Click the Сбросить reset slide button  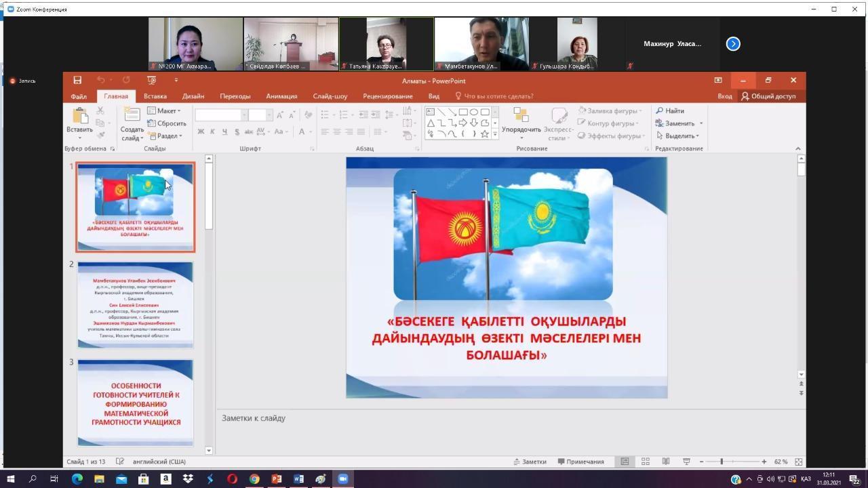[x=167, y=123]
